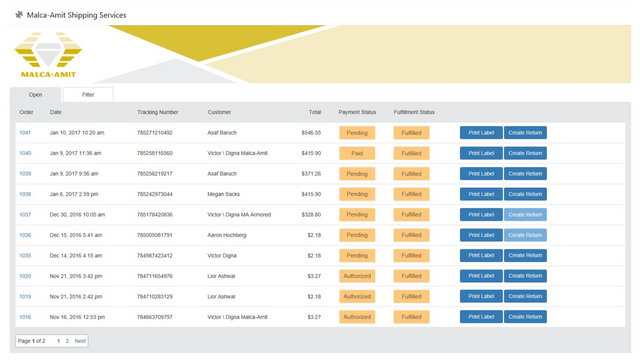Create Return for order 1035
Viewport: 640px width, 360px height.
coord(525,256)
